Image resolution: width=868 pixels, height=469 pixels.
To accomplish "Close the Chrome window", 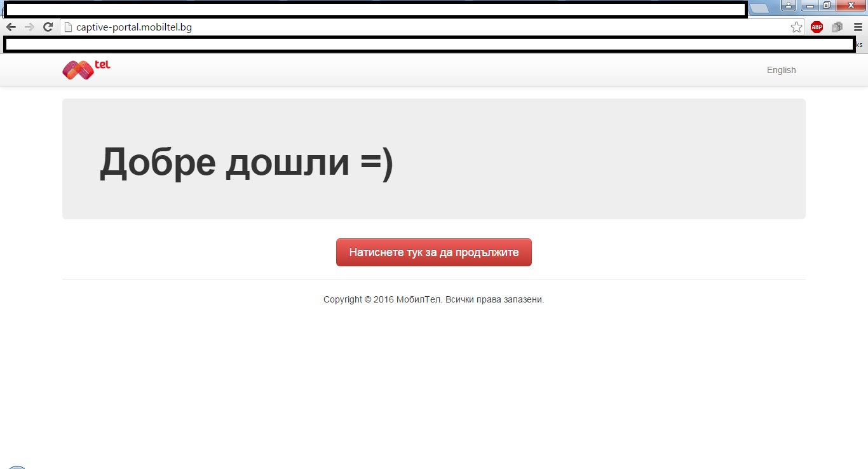I will point(850,6).
